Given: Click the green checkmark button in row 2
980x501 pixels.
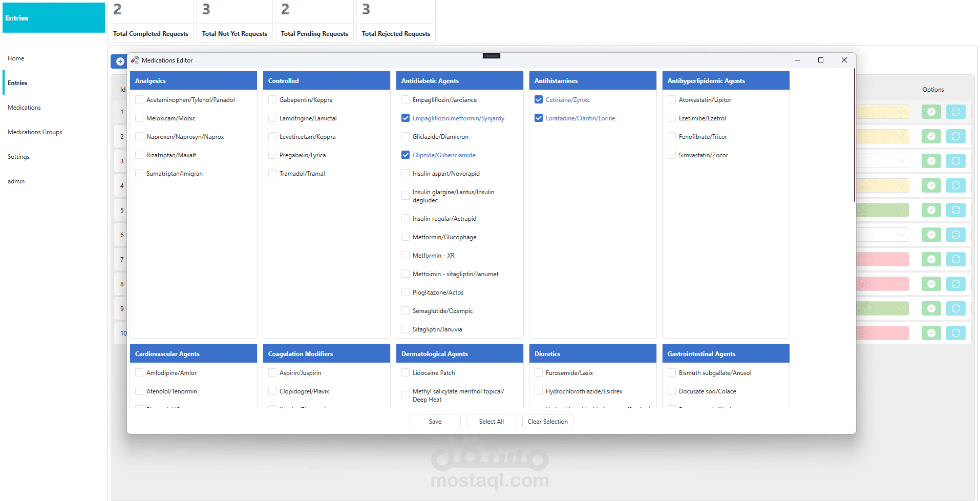Looking at the screenshot, I should (x=931, y=136).
